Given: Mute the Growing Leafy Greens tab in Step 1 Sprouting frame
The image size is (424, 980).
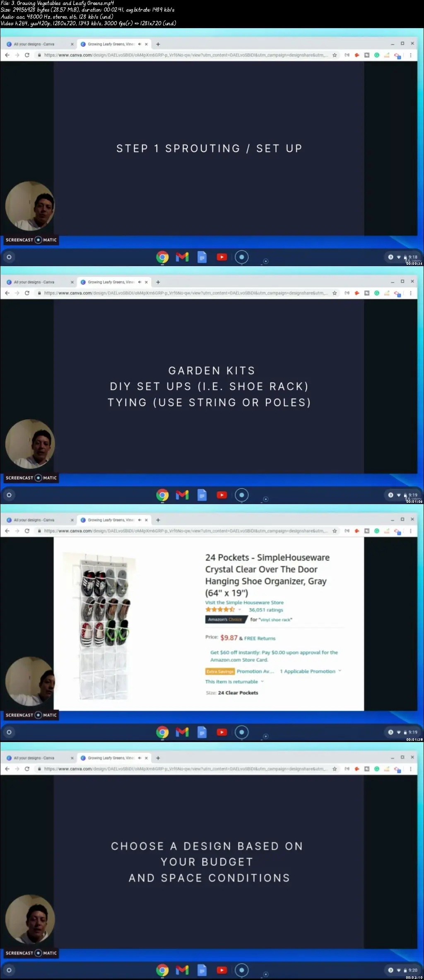Looking at the screenshot, I should [140, 44].
